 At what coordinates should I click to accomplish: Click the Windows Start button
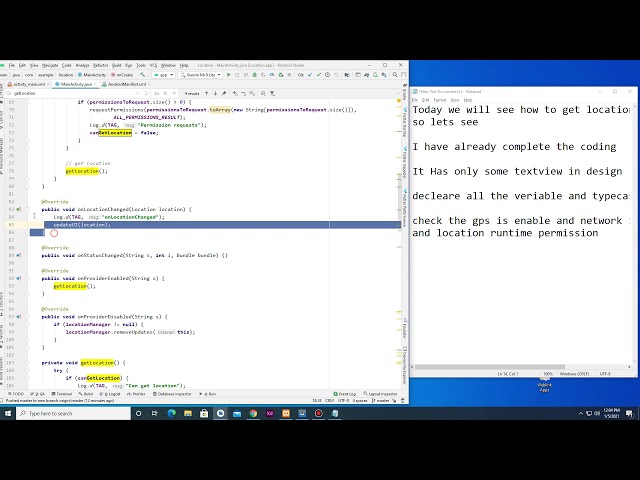(8, 413)
